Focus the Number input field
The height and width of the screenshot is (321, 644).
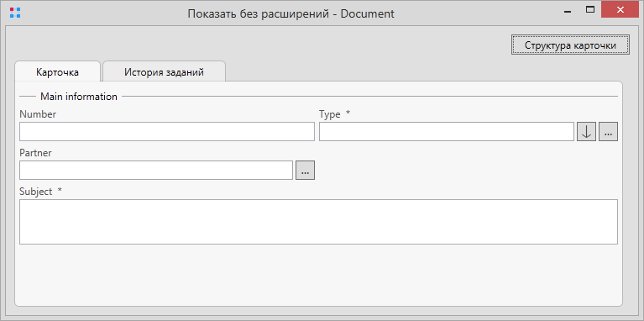(167, 132)
